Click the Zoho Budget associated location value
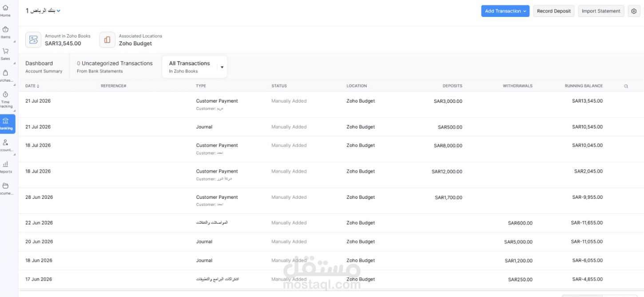This screenshot has width=644, height=297. point(135,44)
